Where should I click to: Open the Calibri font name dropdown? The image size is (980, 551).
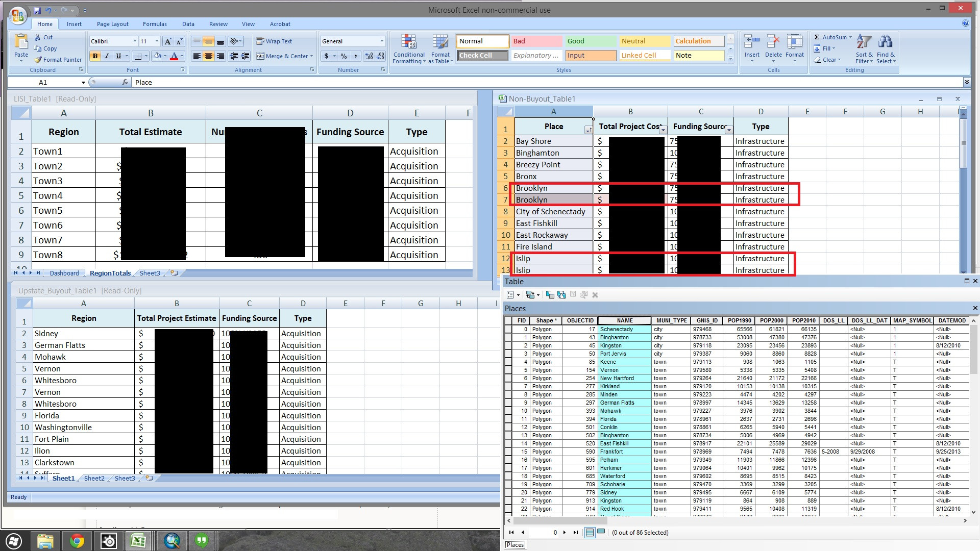(135, 41)
